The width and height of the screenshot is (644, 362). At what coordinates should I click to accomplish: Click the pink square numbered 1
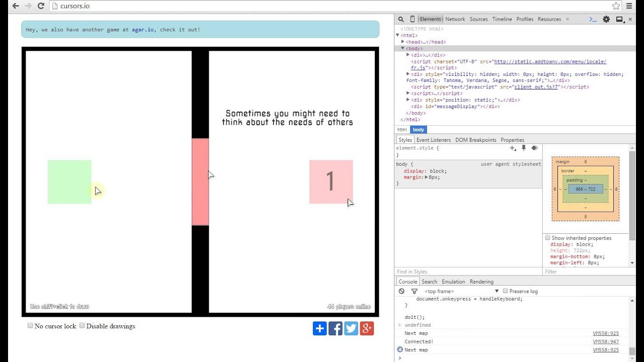click(x=331, y=182)
